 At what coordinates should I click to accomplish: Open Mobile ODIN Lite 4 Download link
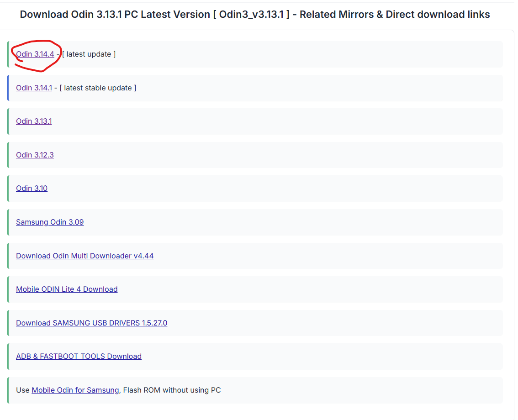click(67, 289)
